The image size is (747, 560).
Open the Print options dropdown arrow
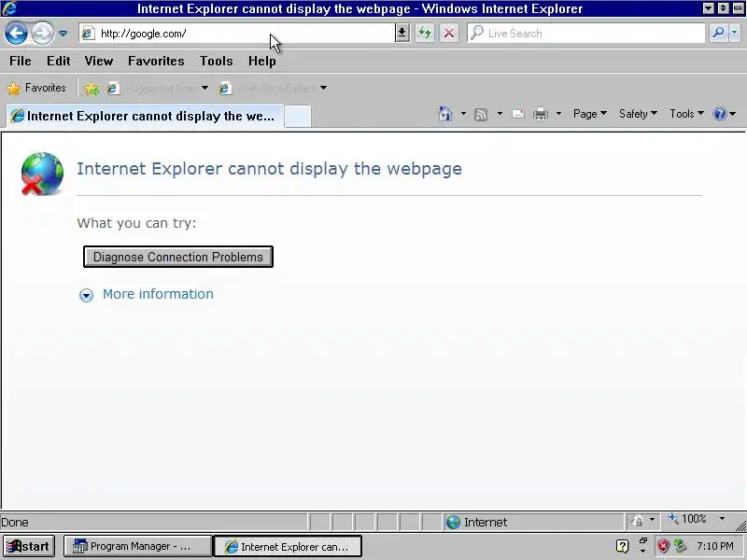[x=558, y=114]
